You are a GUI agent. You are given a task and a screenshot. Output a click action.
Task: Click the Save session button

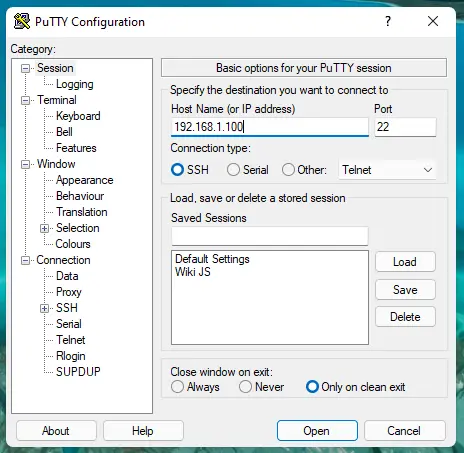[405, 290]
